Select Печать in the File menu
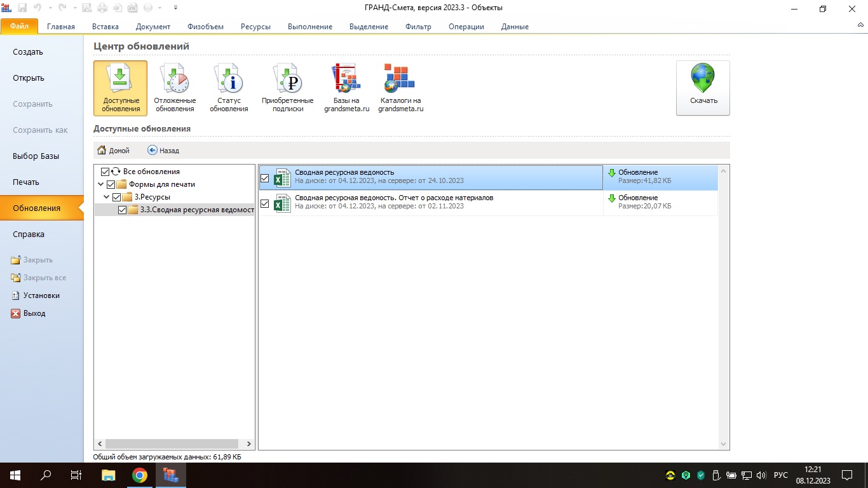The height and width of the screenshot is (488, 868). 42,182
